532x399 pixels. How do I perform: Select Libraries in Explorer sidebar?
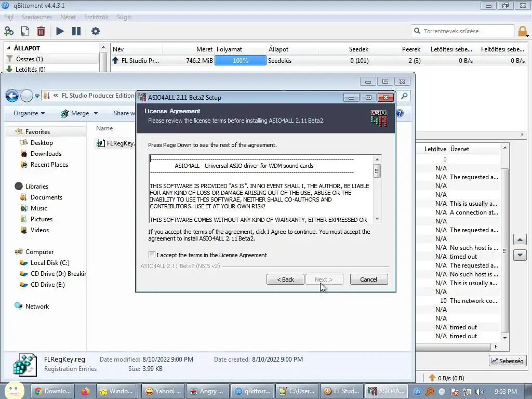point(37,187)
